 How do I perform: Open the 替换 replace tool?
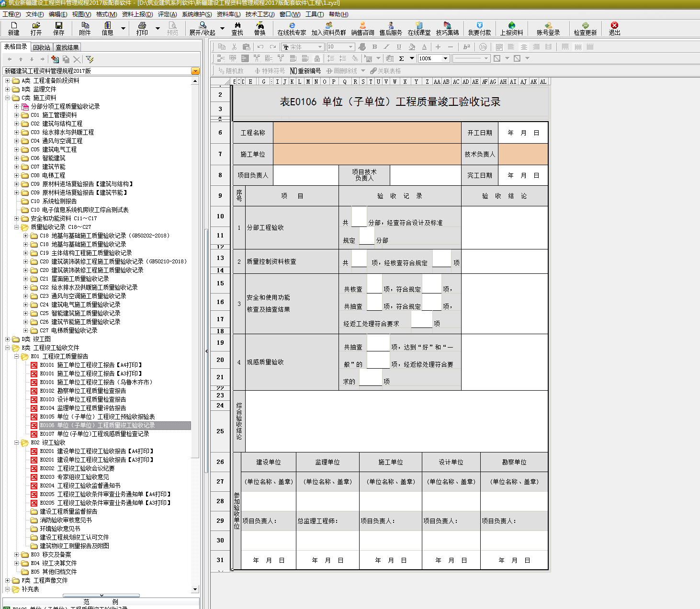coord(260,29)
